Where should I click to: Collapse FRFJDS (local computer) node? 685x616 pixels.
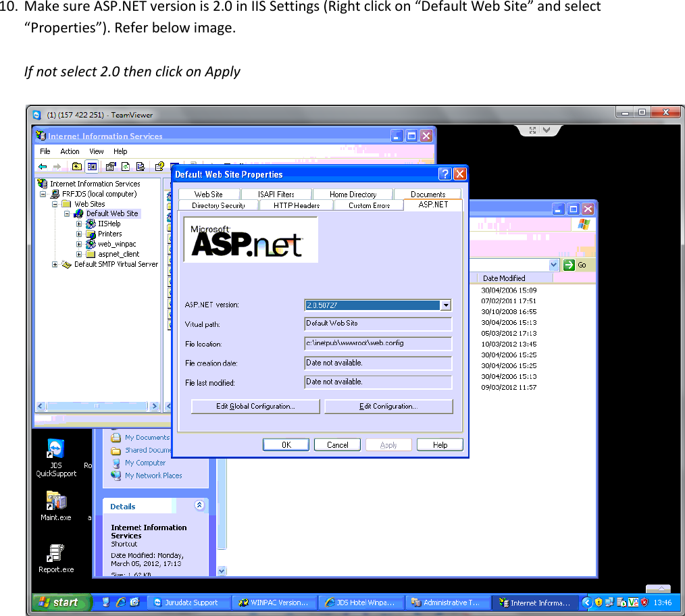click(43, 194)
